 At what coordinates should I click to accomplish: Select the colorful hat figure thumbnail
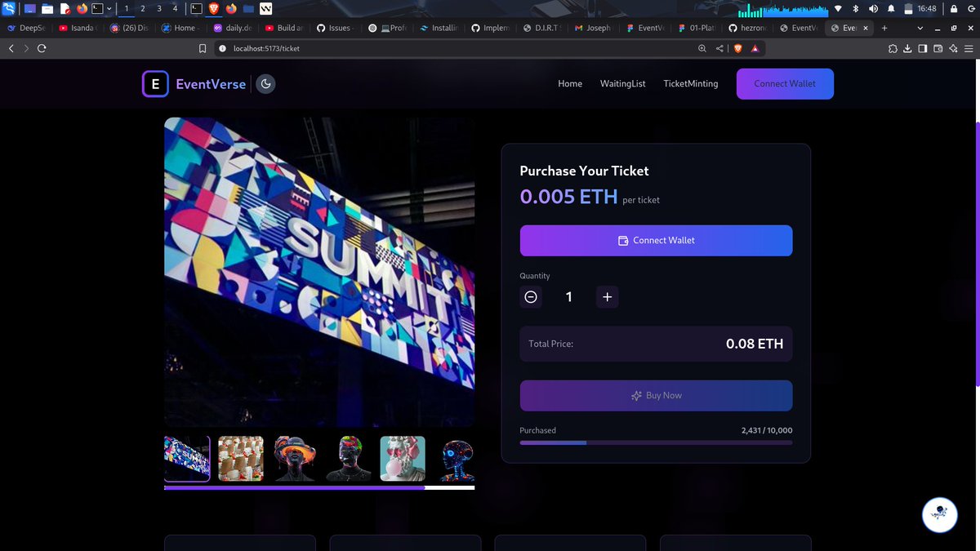tap(295, 458)
